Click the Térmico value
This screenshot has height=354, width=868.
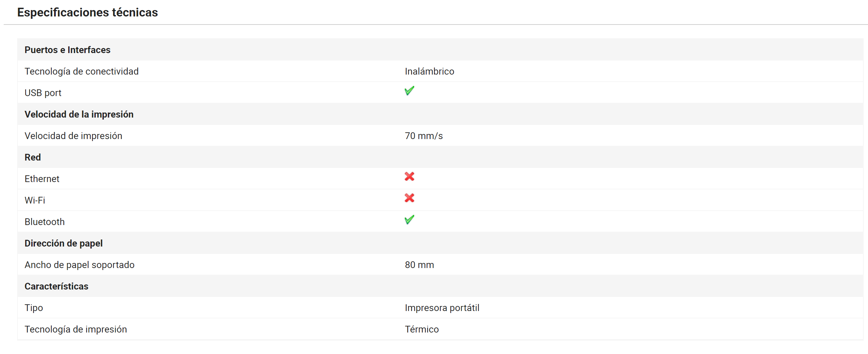[422, 329]
